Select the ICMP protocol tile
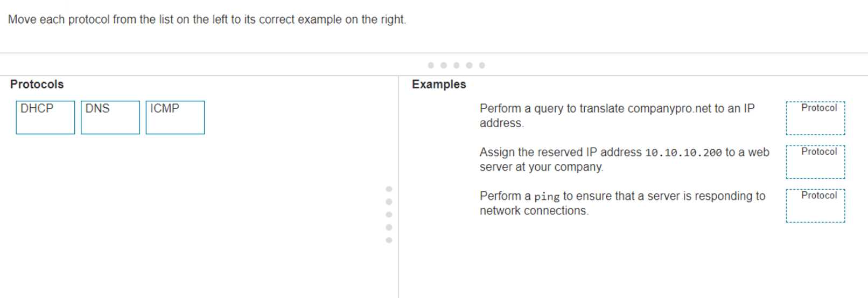The height and width of the screenshot is (298, 868). click(x=175, y=117)
